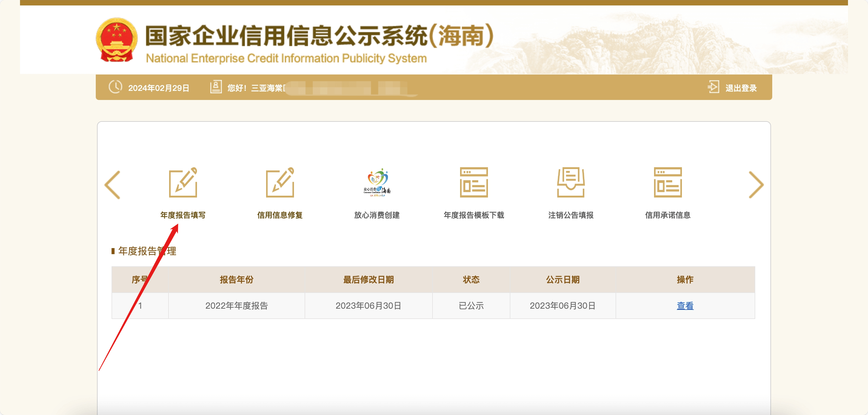The image size is (868, 415).
Task: Click the clock icon beside date
Action: [115, 87]
